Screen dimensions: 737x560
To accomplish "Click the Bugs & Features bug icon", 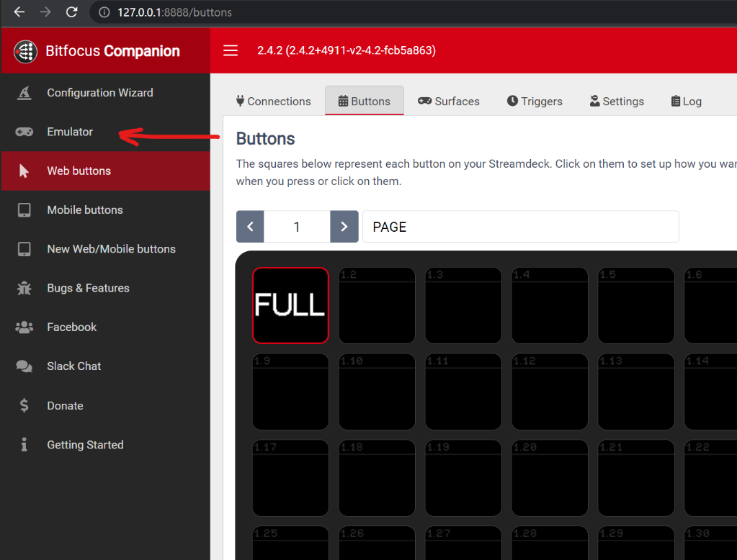I will [24, 288].
